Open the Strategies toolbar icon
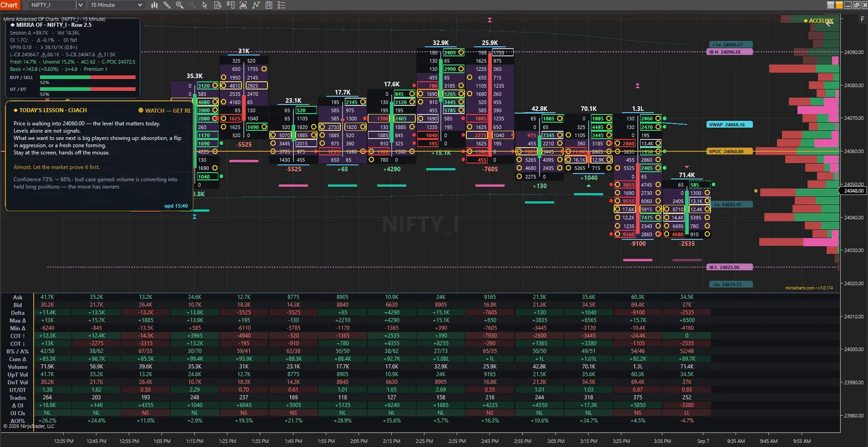The height and width of the screenshot is (447, 868). (268, 5)
